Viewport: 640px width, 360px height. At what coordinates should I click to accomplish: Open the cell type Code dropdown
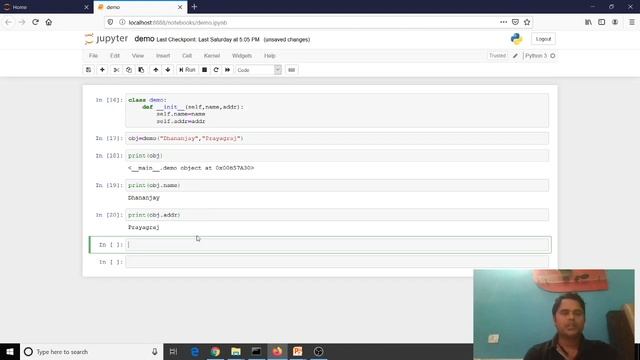pos(258,70)
